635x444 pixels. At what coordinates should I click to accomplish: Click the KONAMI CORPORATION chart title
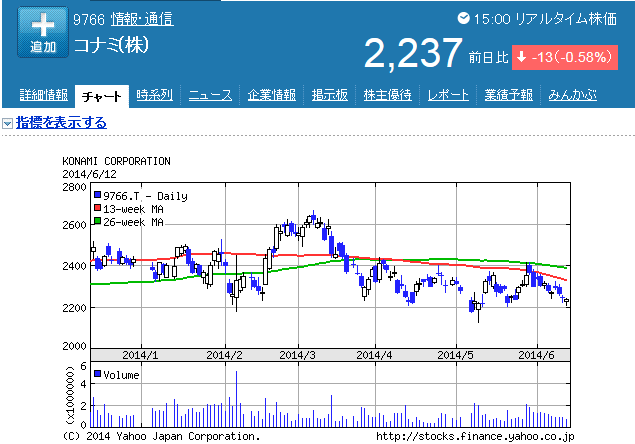click(x=117, y=161)
